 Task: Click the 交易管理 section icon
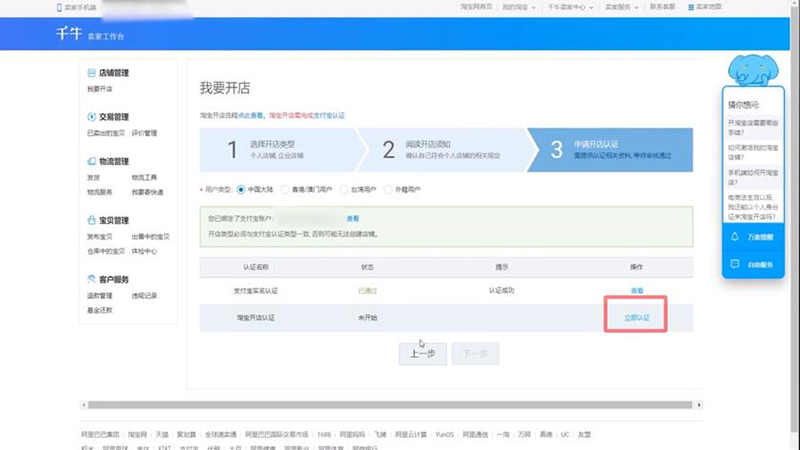click(91, 117)
